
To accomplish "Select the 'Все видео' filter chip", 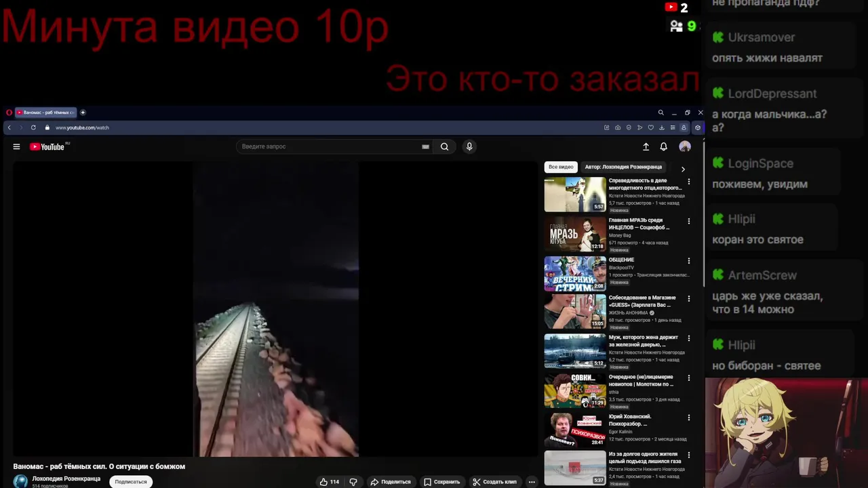I will click(x=561, y=167).
